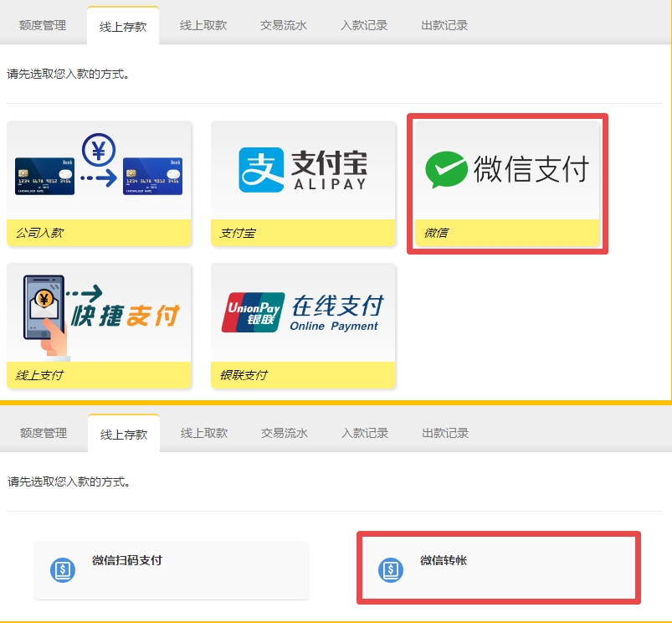Select 线上存款 tab in the lower tab bar
The width and height of the screenshot is (672, 623).
[x=124, y=434]
